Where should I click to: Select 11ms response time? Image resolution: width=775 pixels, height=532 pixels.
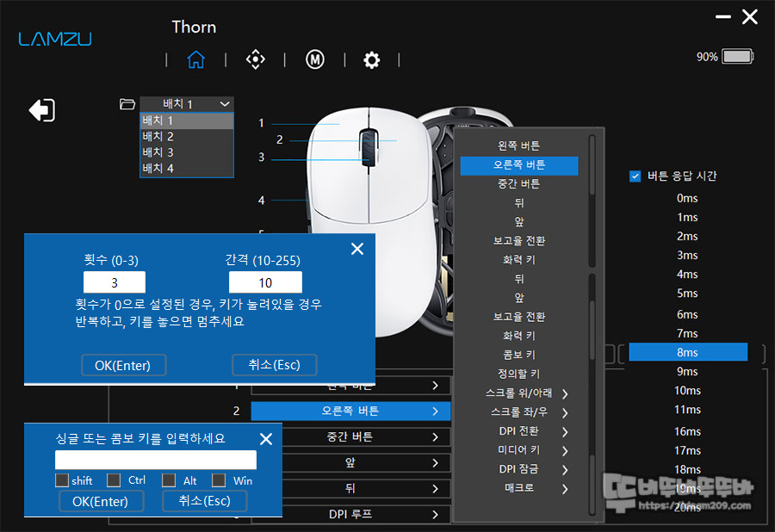pos(687,410)
